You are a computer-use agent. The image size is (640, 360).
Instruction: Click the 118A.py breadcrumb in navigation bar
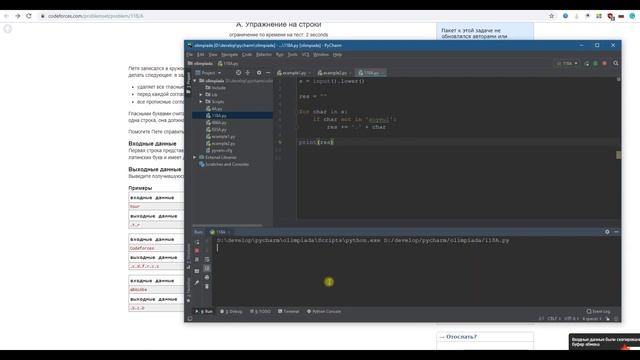coord(228,63)
